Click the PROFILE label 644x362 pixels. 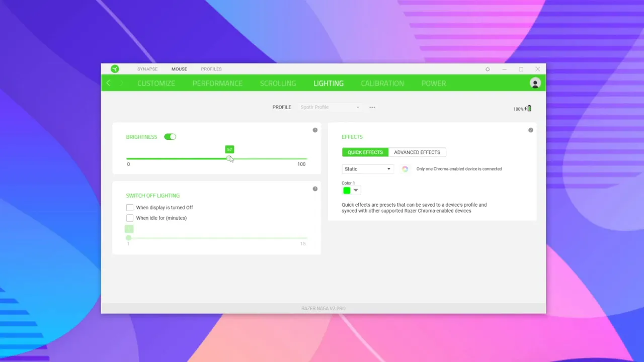[282, 107]
